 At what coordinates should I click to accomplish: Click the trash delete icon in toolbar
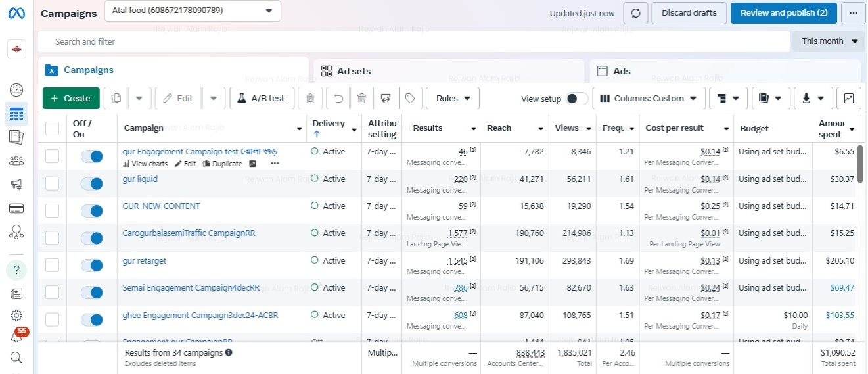pos(361,99)
